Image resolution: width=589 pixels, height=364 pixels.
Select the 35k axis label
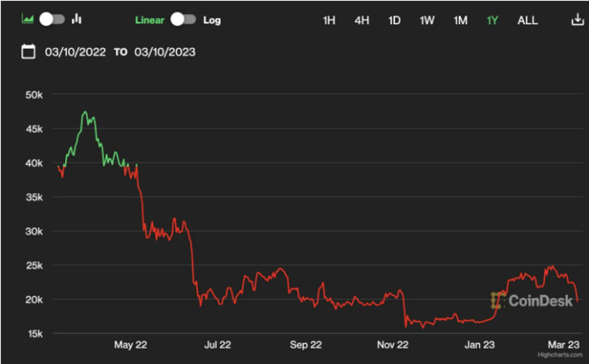(x=34, y=197)
